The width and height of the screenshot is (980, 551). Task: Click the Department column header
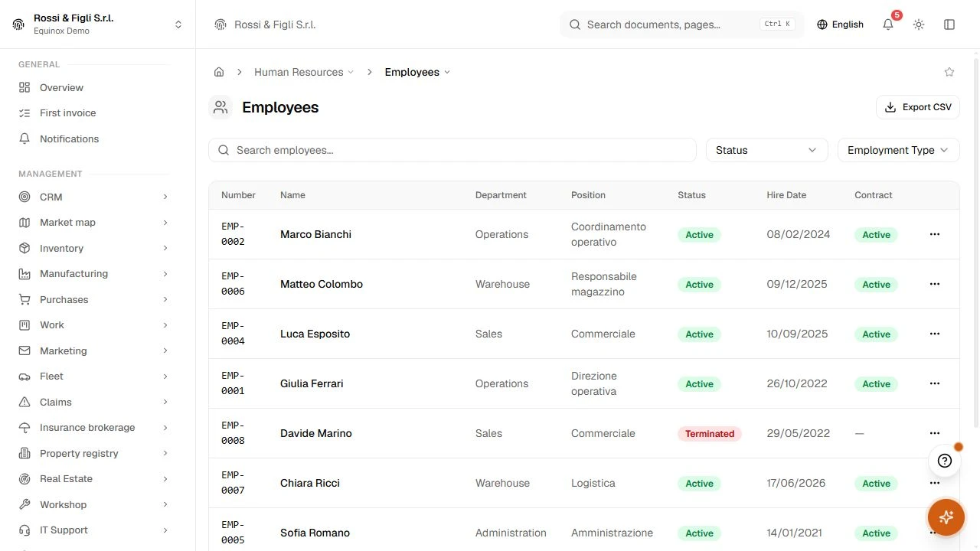501,195
